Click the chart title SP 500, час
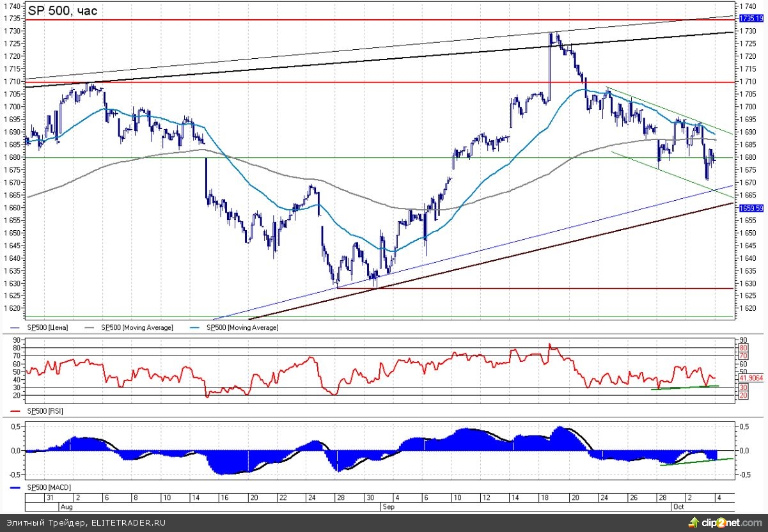Image resolution: width=768 pixels, height=532 pixels. (63, 11)
